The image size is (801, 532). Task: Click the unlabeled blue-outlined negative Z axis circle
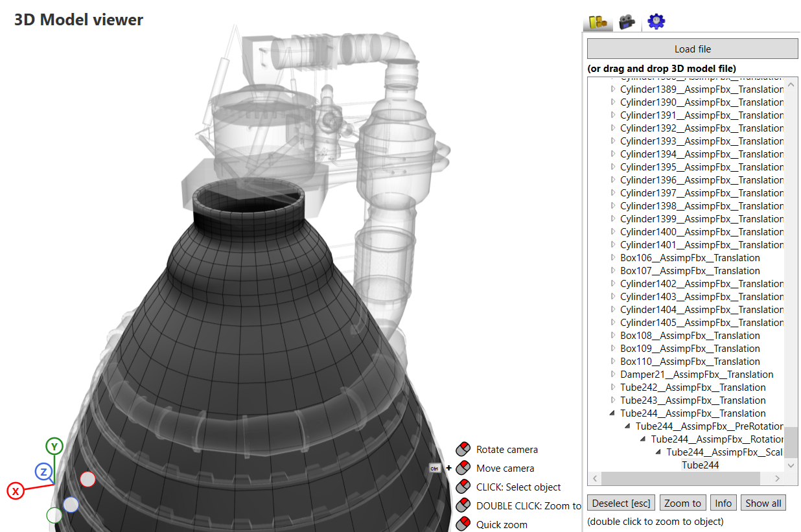pos(71,504)
